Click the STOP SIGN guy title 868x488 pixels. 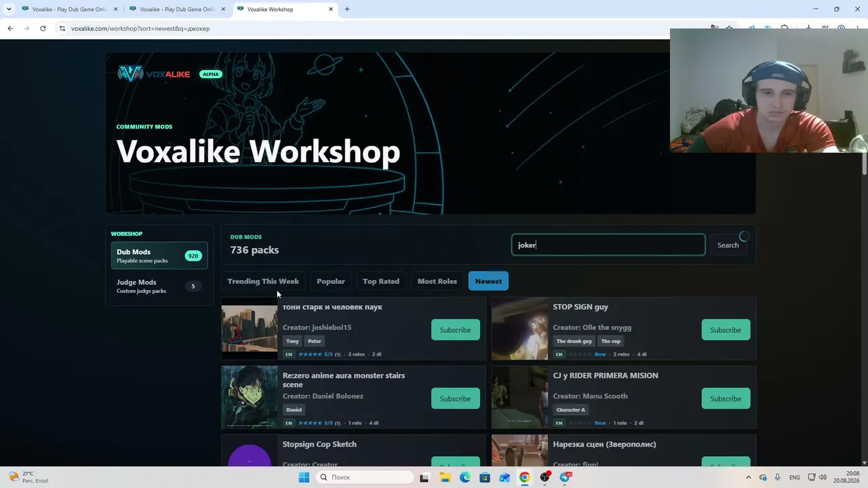click(580, 307)
